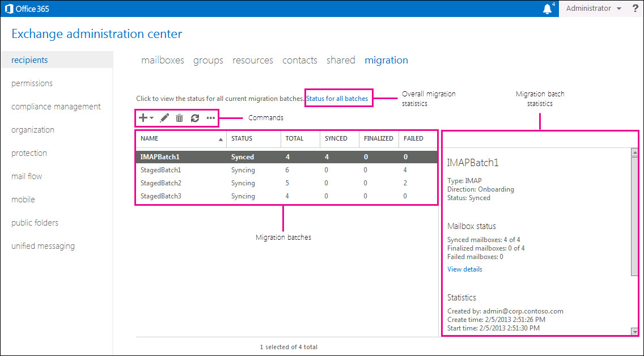
Task: Open permissions in the left navigation
Action: [32, 83]
